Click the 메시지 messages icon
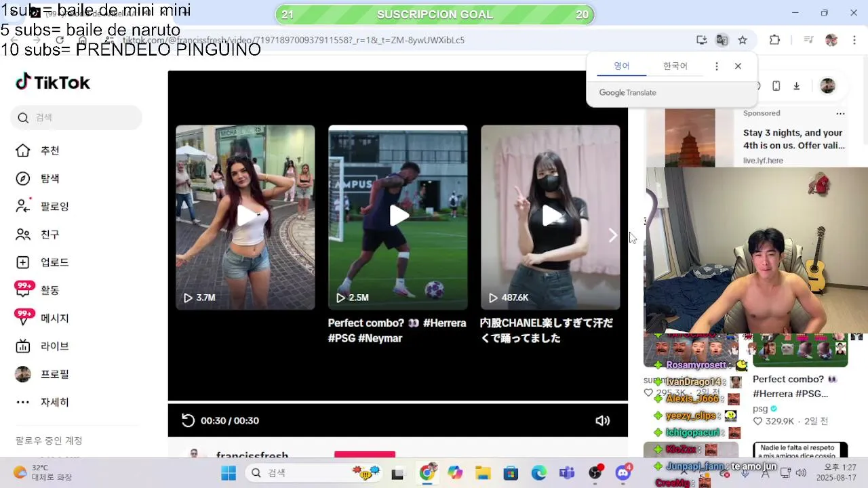 [x=24, y=318]
